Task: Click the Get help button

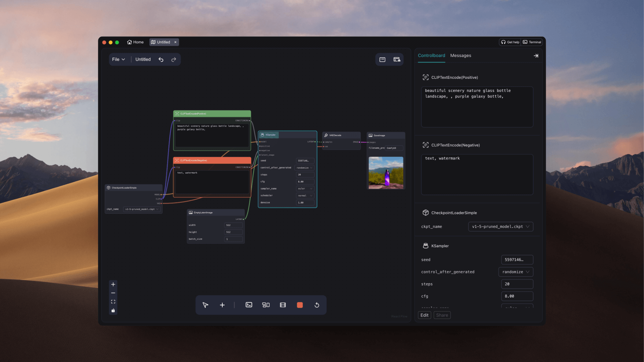Action: (x=510, y=42)
